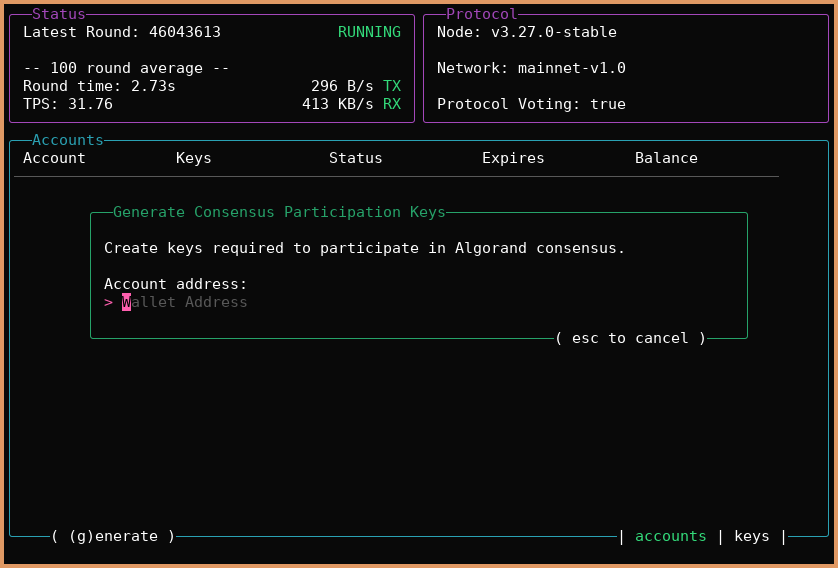Click the Generate Consensus Participation Keys title
This screenshot has height=568, width=838.
pos(279,212)
